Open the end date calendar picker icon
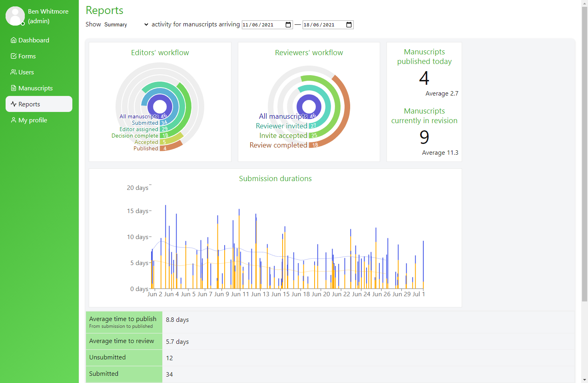This screenshot has height=383, width=588. tap(349, 25)
